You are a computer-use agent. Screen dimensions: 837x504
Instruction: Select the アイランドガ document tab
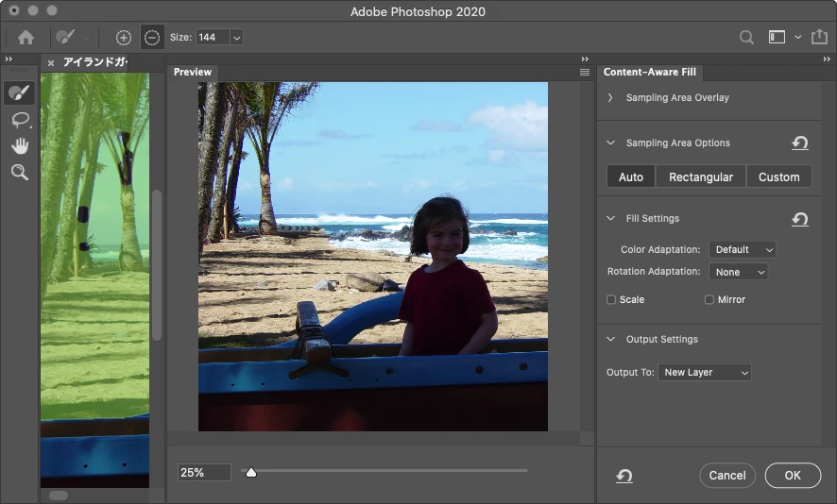point(95,62)
